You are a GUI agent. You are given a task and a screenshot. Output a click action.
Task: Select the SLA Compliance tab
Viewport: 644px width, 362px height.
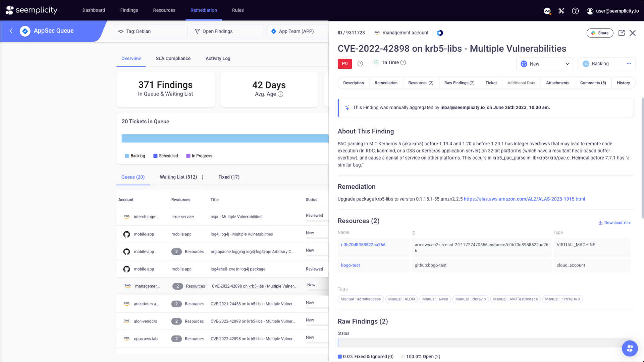(x=173, y=58)
